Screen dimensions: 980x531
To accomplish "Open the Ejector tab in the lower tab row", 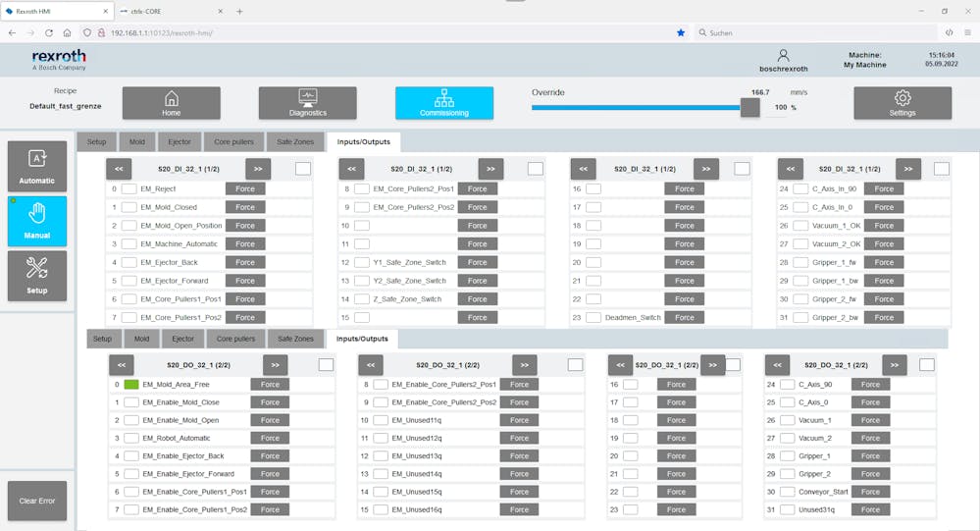I will pyautogui.click(x=182, y=339).
